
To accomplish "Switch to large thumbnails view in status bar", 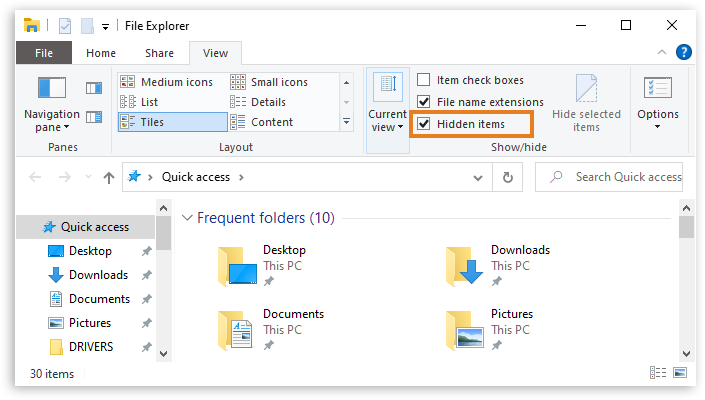I will click(x=681, y=374).
